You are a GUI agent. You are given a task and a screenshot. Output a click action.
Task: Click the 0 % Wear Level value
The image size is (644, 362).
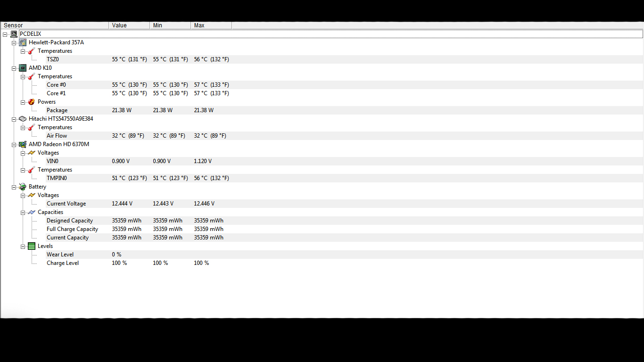(116, 255)
